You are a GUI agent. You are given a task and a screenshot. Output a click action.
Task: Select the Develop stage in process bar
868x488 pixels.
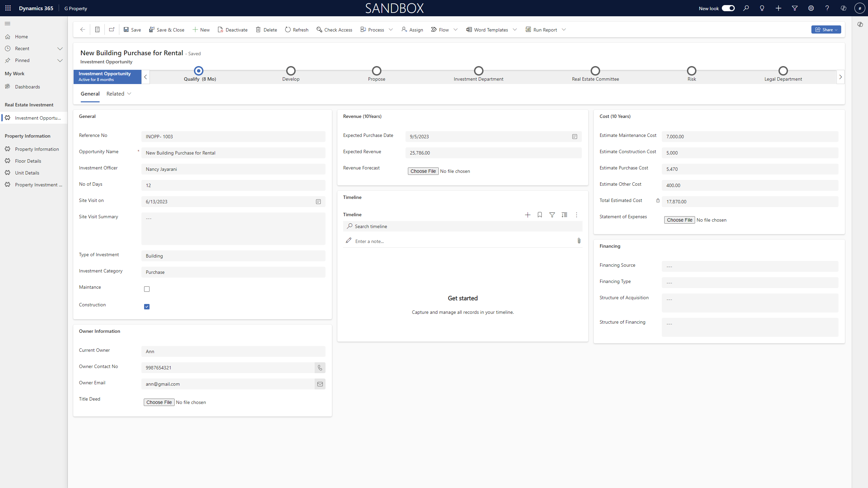pyautogui.click(x=291, y=71)
